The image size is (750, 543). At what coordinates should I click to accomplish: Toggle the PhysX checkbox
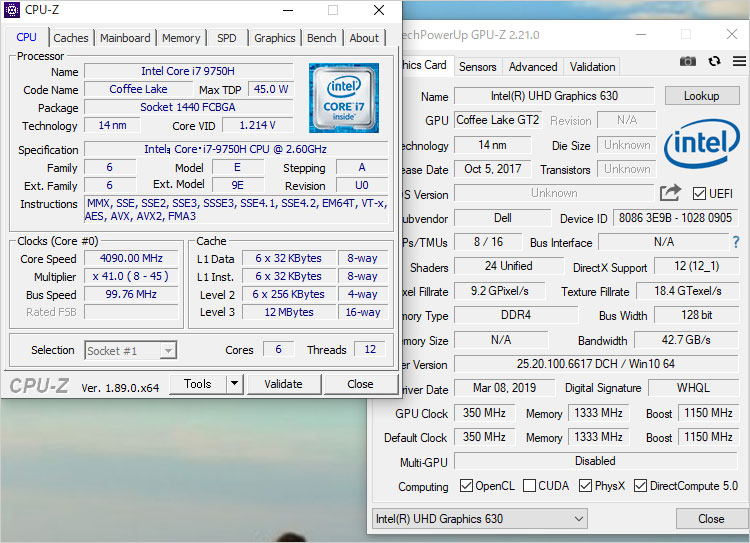click(585, 486)
